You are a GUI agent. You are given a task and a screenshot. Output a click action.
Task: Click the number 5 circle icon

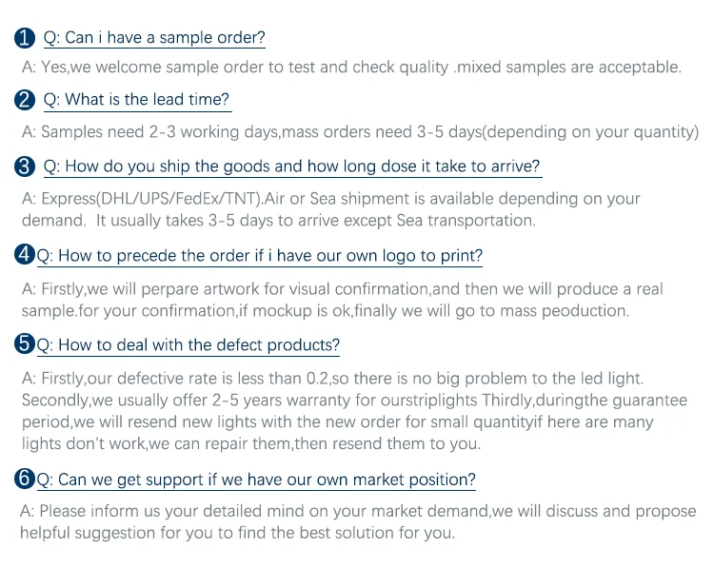pos(25,345)
